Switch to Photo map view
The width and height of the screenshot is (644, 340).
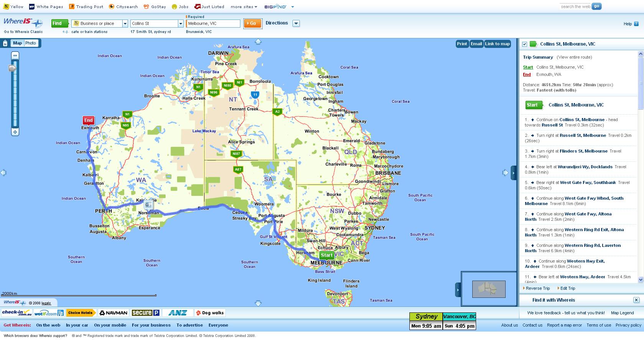point(31,43)
